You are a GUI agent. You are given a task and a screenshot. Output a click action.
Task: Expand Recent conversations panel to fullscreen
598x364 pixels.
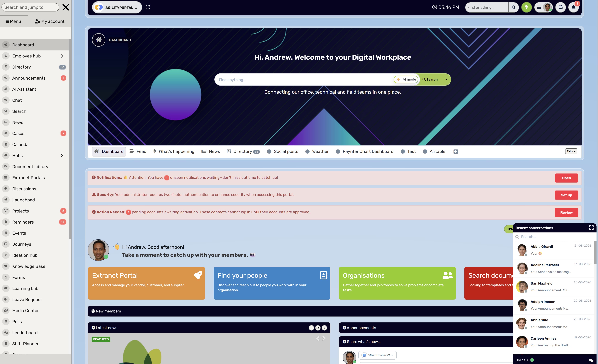point(591,228)
